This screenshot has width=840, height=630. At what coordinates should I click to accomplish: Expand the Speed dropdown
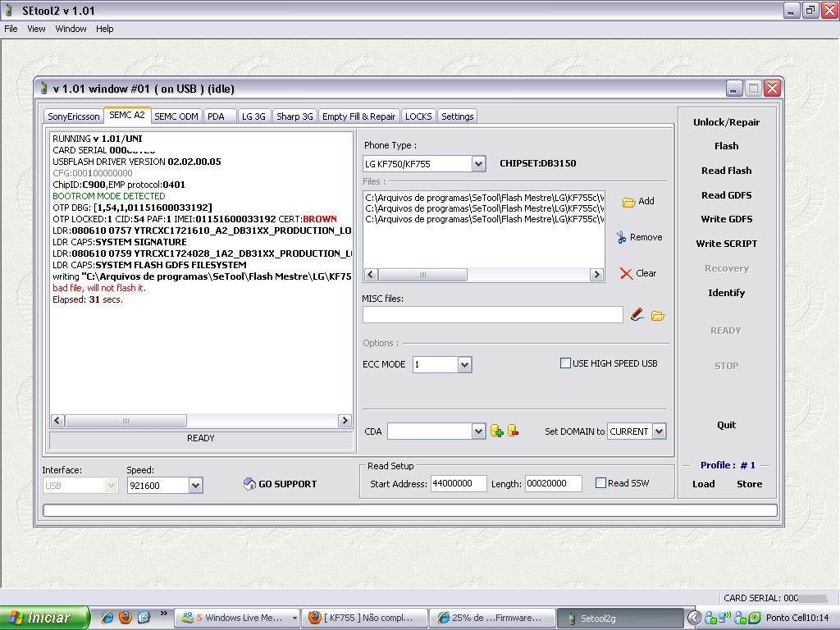(x=195, y=486)
